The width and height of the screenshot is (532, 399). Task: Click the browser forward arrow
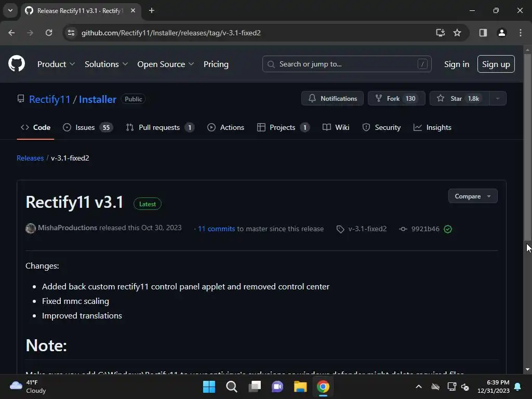30,33
